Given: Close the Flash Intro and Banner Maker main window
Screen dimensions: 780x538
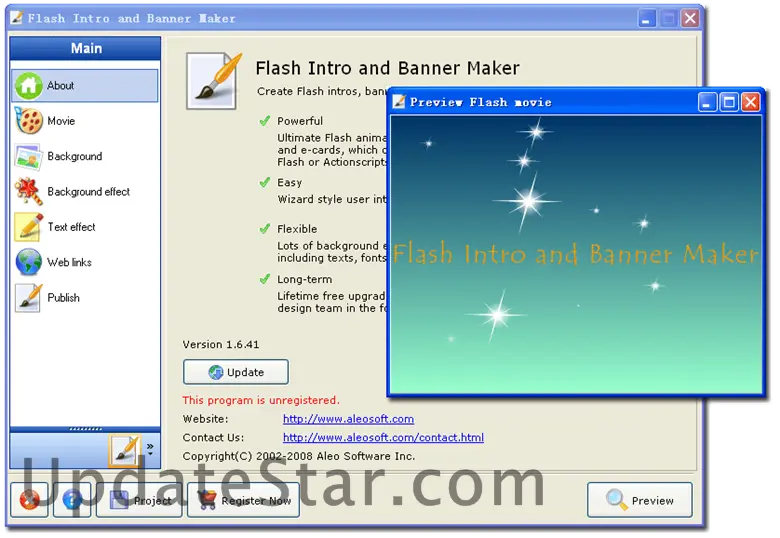Looking at the screenshot, I should pyautogui.click(x=690, y=19).
